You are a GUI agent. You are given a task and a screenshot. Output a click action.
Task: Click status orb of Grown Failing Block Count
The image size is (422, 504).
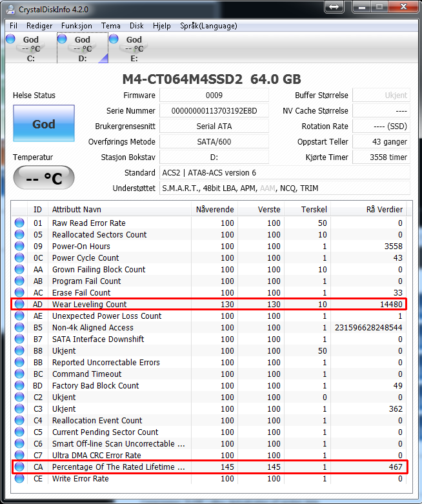19,269
